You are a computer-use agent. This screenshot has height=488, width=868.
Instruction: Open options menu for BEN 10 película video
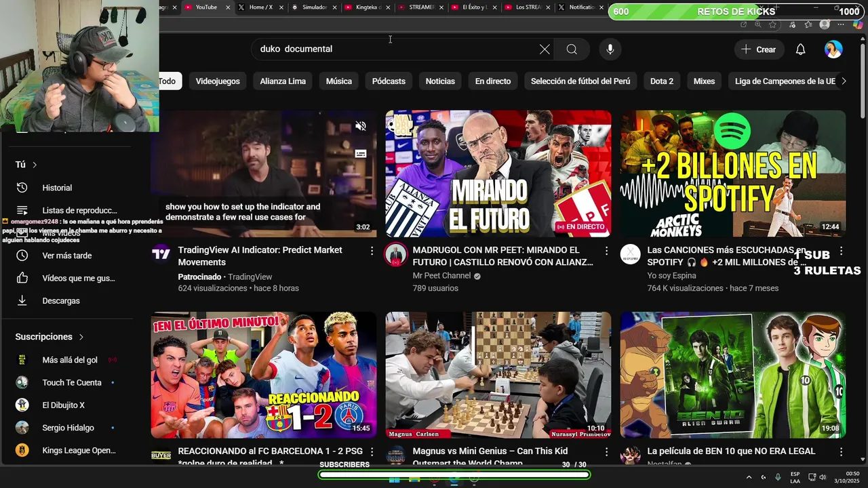click(841, 452)
